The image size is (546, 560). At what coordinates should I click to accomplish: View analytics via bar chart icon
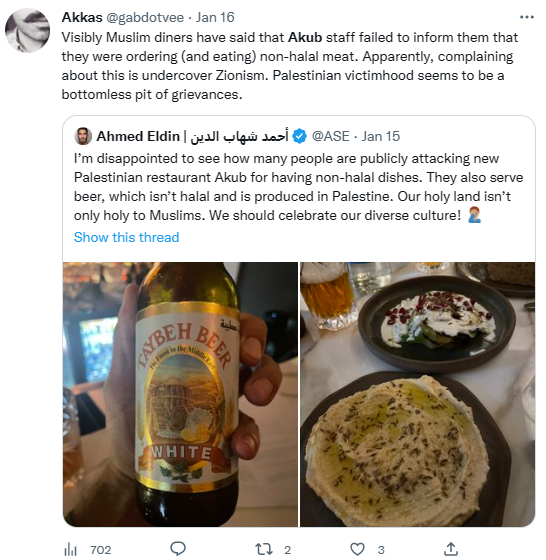[x=70, y=550]
